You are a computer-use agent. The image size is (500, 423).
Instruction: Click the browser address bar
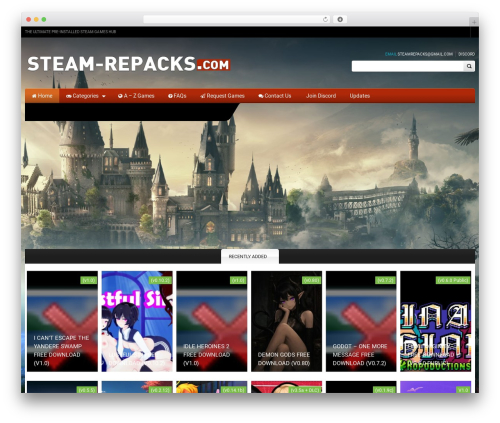237,20
